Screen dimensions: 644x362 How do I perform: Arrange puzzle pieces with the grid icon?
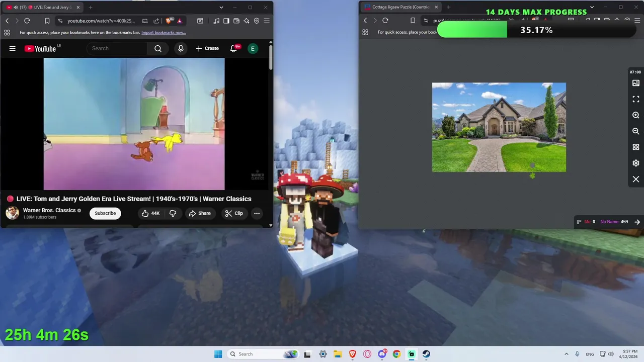[636, 147]
